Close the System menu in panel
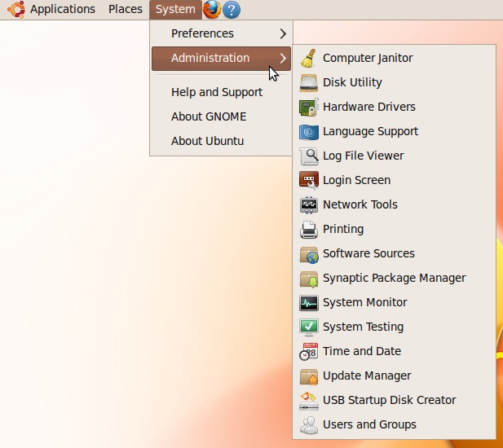The image size is (503, 448). [175, 9]
